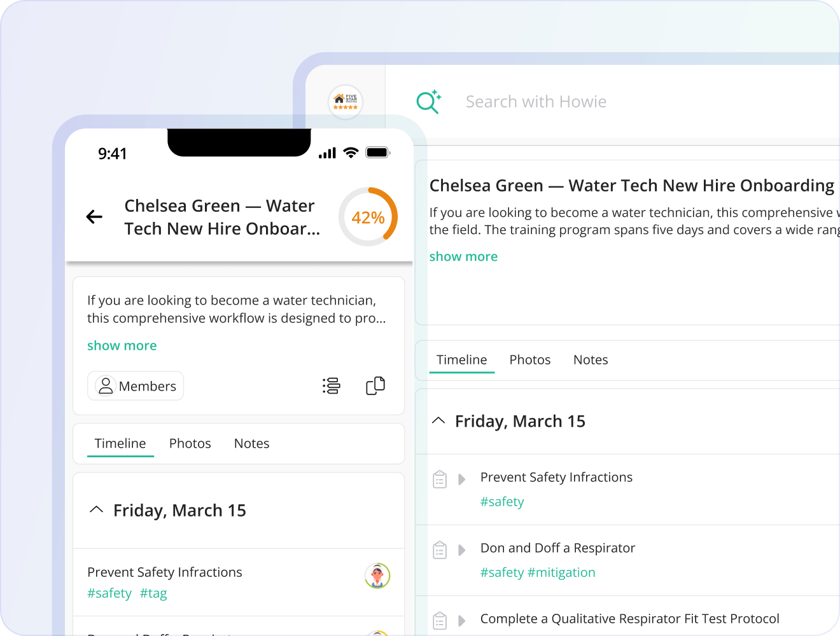Switch to the Photos tab on phone
Screen dimensions: 840x636
click(190, 443)
